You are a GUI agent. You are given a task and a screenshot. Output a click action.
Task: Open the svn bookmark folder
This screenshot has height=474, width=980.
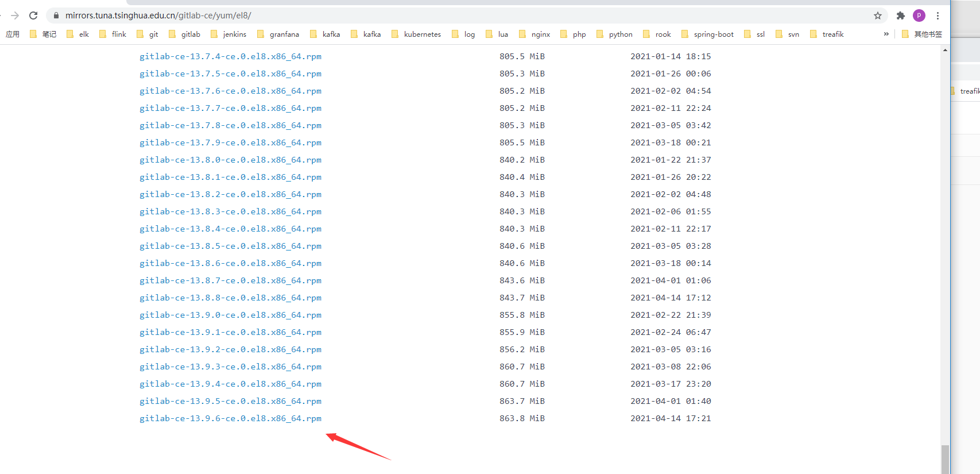pos(787,34)
